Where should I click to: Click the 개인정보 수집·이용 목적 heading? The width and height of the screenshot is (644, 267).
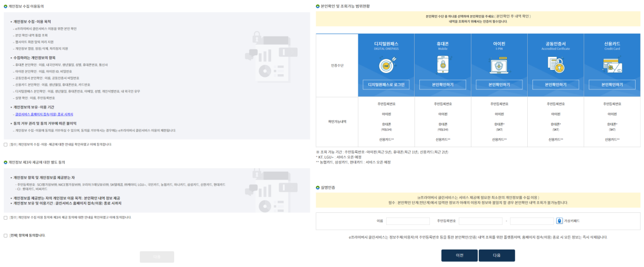(x=32, y=22)
